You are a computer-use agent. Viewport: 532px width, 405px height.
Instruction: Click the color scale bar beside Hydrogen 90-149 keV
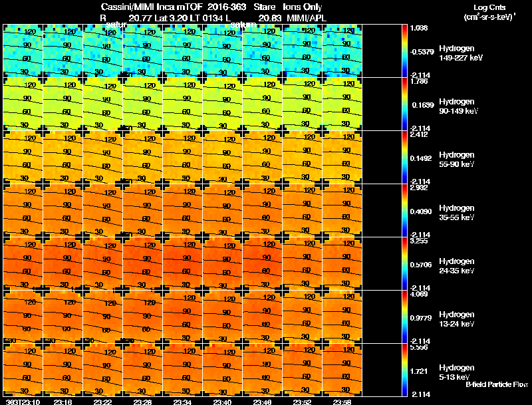click(404, 104)
